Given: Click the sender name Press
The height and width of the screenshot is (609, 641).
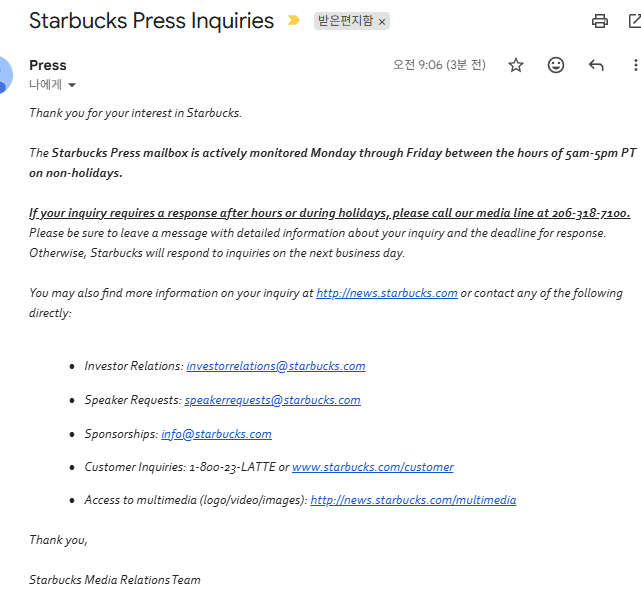Looking at the screenshot, I should pos(48,65).
